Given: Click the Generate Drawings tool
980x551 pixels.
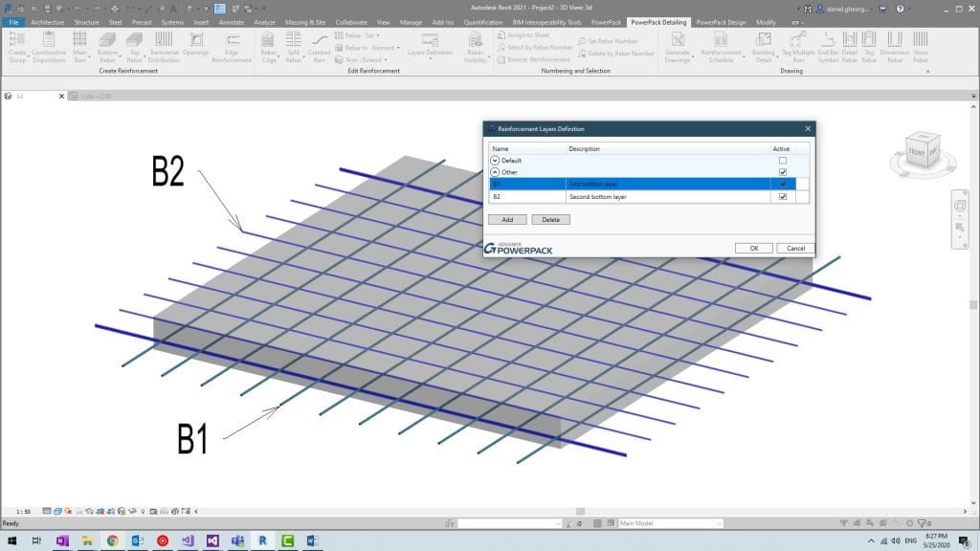Looking at the screenshot, I should pyautogui.click(x=678, y=48).
